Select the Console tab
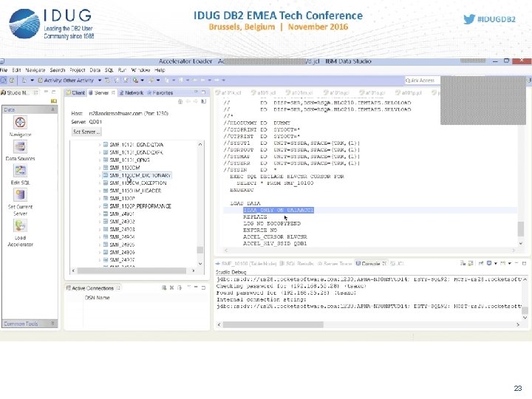The image size is (532, 399). (x=371, y=264)
